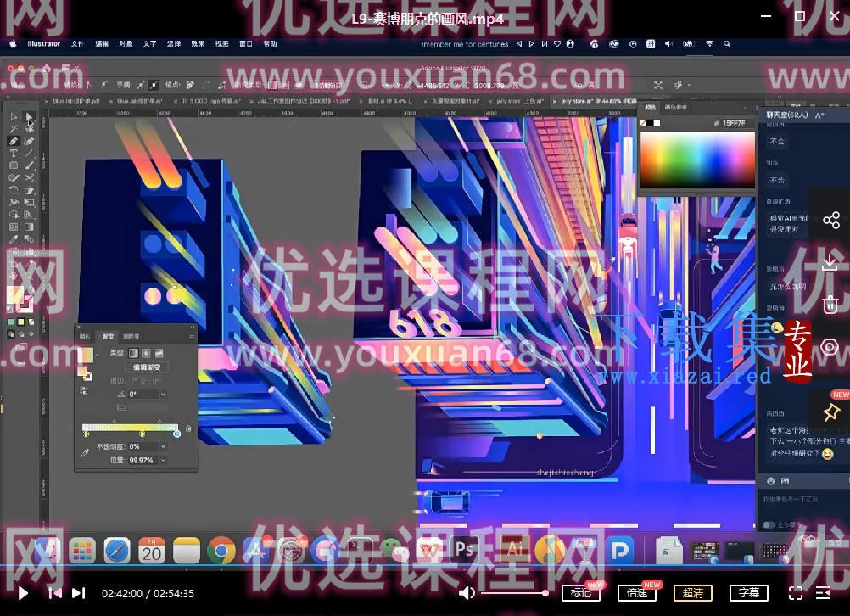
Task: Open the opacity dropdown showing 0%
Action: pyautogui.click(x=163, y=446)
